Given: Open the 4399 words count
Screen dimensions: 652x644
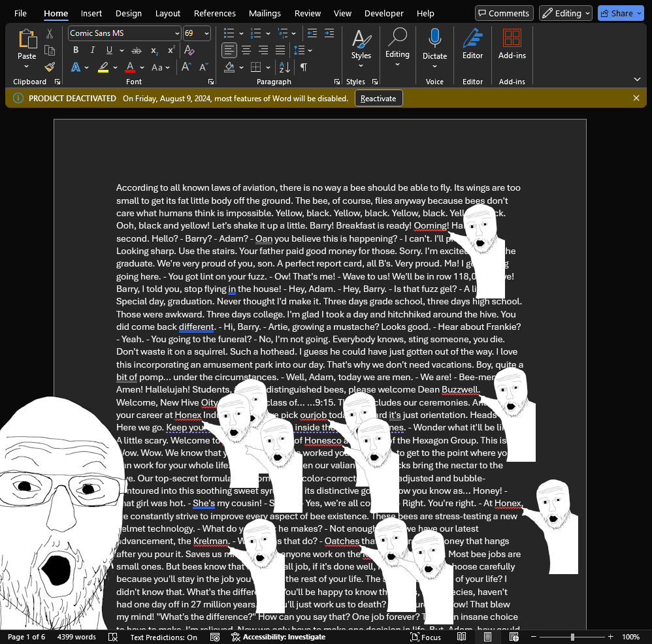Looking at the screenshot, I should click(76, 637).
